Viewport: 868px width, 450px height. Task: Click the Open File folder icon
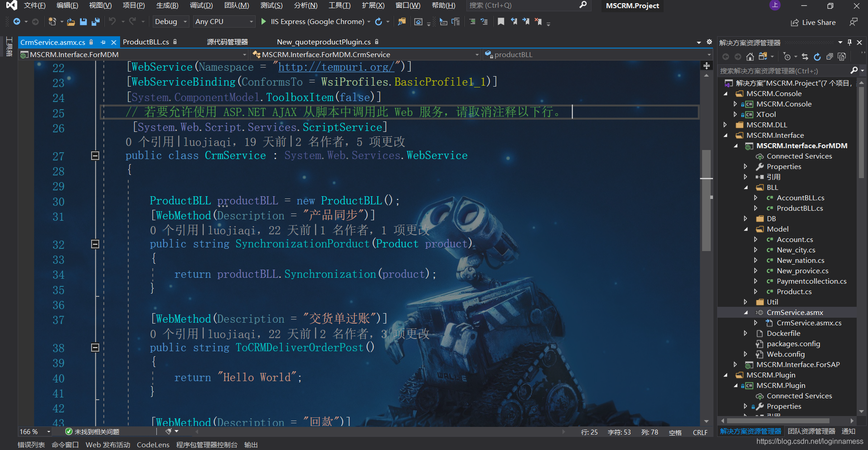(x=71, y=21)
